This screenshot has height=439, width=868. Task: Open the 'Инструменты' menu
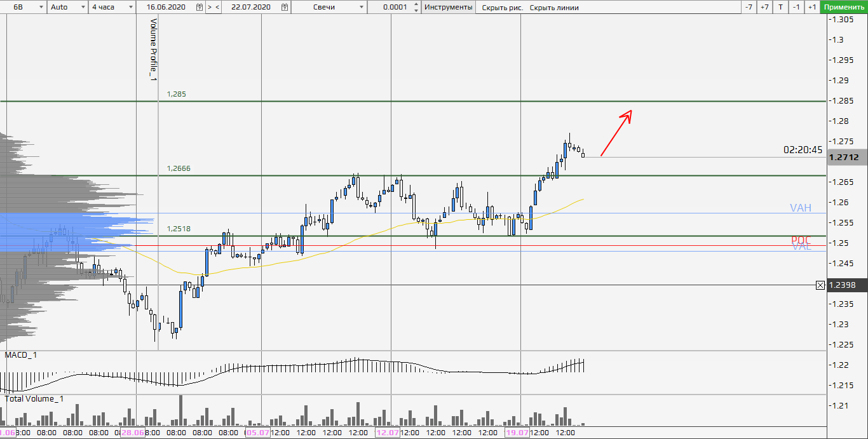coord(448,7)
